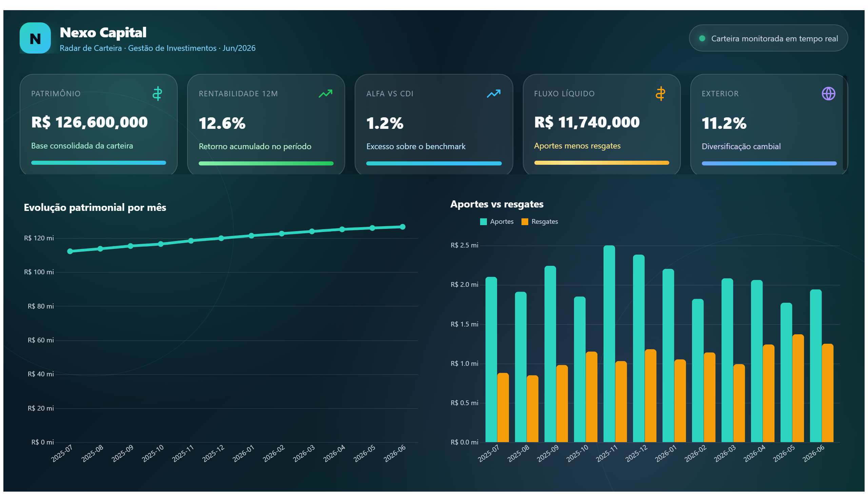Click the R$ 2.5 mi axis label
The image size is (868, 495).
click(464, 245)
